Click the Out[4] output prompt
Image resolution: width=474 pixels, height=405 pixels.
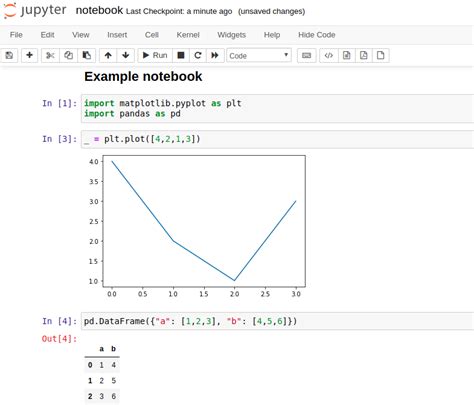(59, 339)
